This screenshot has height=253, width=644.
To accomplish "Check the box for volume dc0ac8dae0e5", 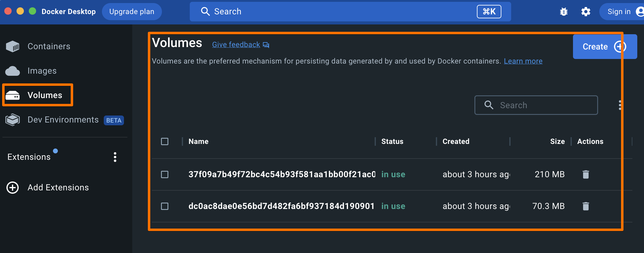I will pos(165,206).
